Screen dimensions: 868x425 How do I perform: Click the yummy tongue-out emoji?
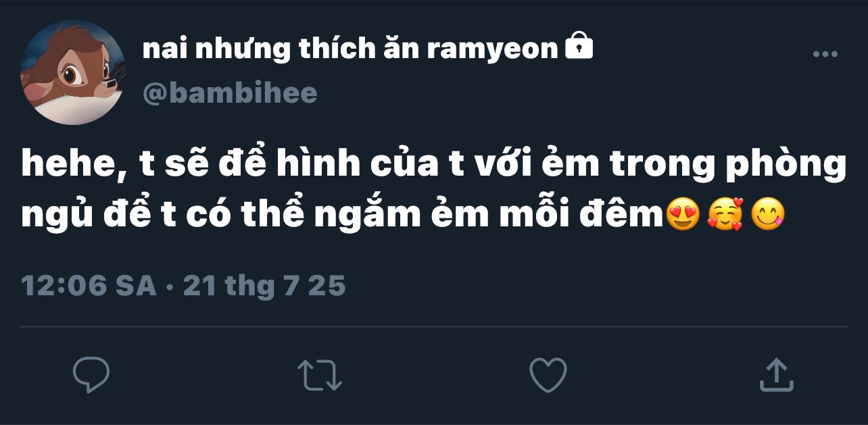[x=768, y=215]
